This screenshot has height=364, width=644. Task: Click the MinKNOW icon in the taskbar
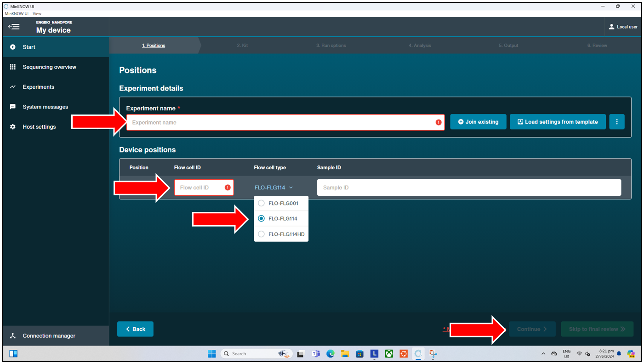pyautogui.click(x=418, y=354)
